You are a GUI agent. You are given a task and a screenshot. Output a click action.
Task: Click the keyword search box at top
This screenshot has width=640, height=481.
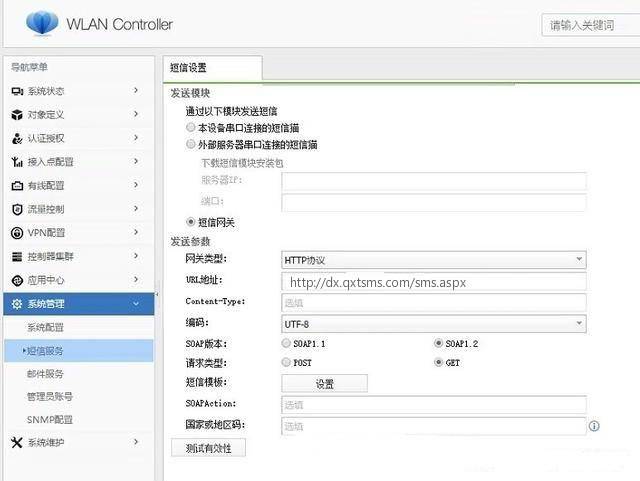(590, 25)
